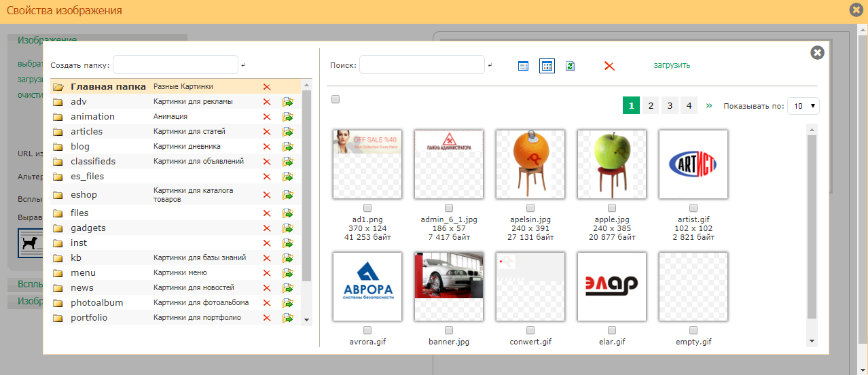Viewport: 868px width, 375px height.
Task: Delete the adv folder
Action: point(267,102)
